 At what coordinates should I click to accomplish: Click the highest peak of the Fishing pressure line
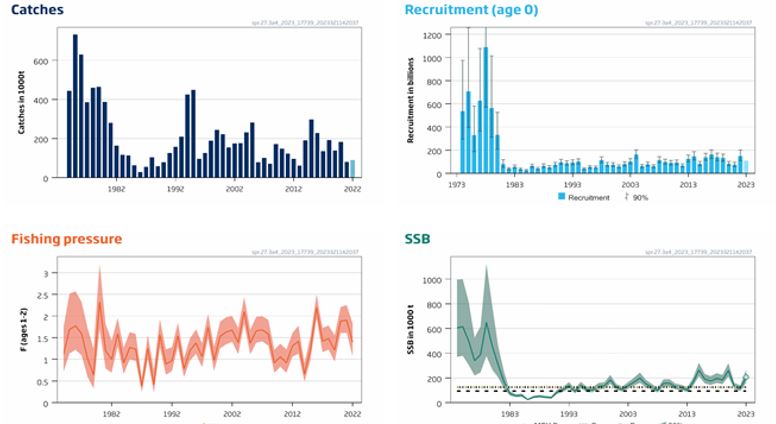[100, 302]
